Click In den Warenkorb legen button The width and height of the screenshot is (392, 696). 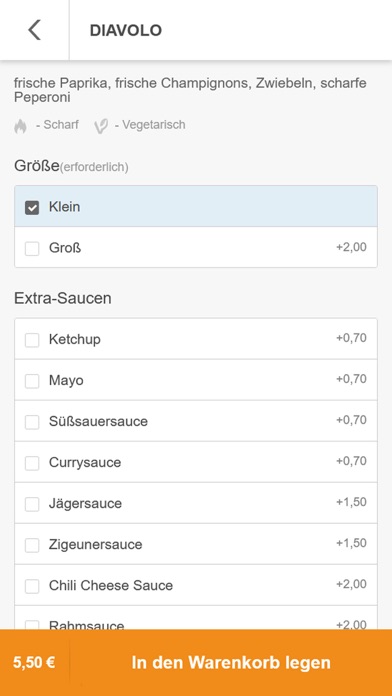coord(231,663)
